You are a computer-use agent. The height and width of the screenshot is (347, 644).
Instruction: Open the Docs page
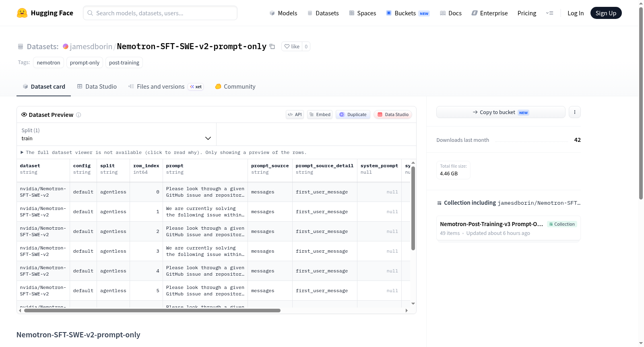pos(451,13)
